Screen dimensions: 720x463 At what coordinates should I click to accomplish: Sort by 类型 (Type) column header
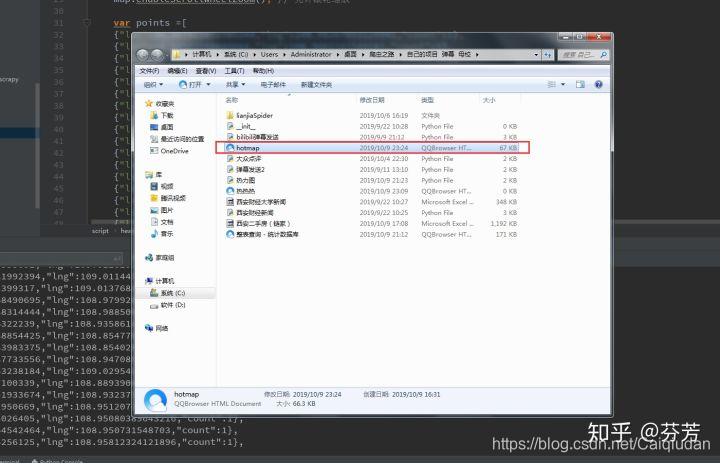pyautogui.click(x=428, y=100)
